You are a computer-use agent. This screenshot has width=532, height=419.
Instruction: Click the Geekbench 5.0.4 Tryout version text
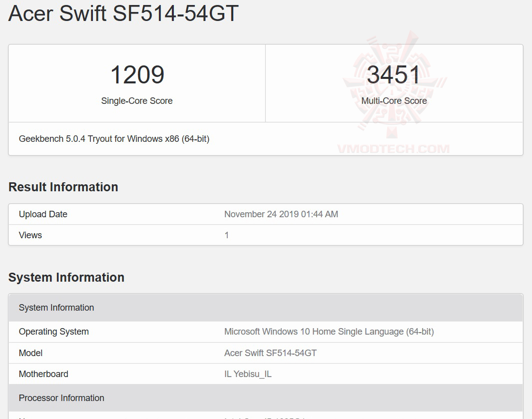(114, 139)
